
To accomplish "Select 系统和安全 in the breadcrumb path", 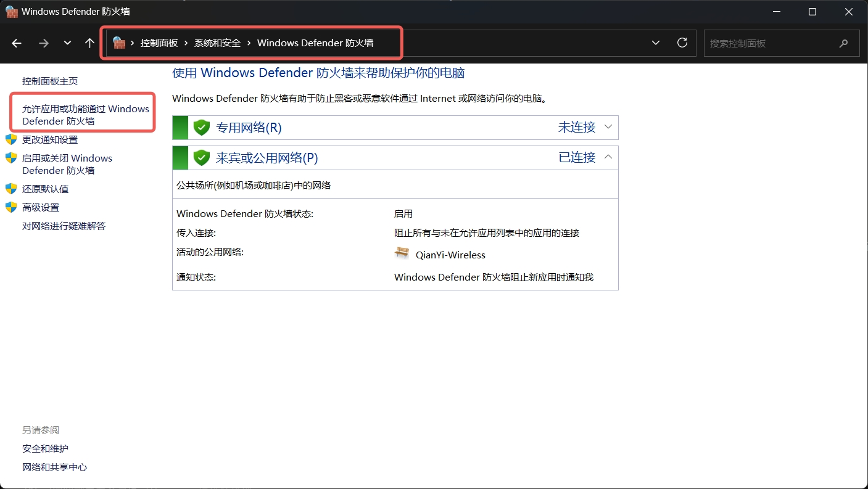I will click(217, 43).
